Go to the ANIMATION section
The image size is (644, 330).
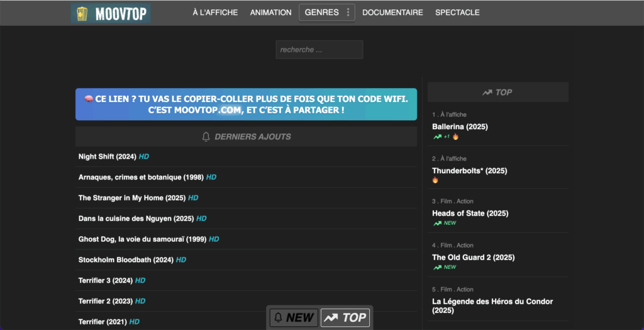(x=270, y=13)
